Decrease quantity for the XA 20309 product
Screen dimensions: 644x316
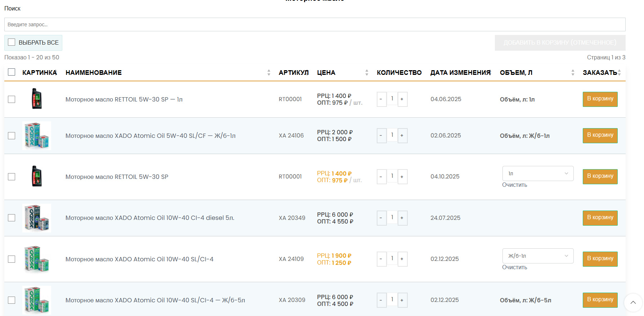(x=381, y=300)
